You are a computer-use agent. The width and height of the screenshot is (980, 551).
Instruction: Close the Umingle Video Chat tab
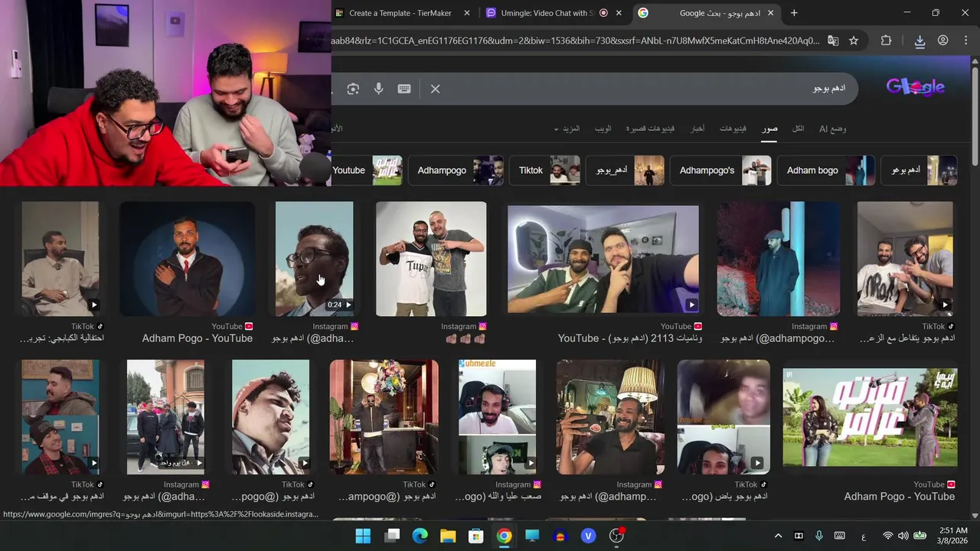619,13
